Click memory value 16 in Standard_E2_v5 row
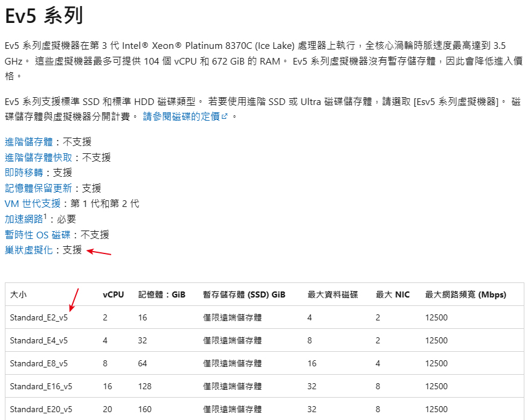Screen dimensions: 528x420 143,317
